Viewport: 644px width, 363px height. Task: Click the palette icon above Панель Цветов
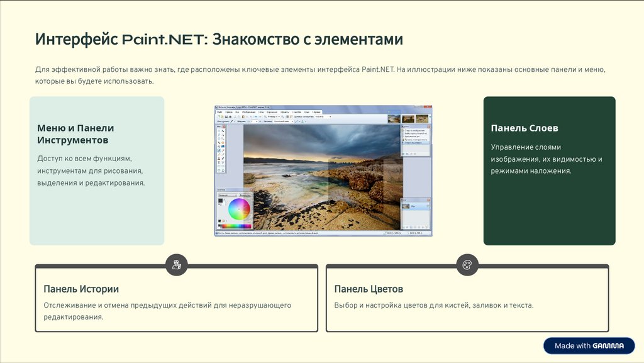click(467, 265)
